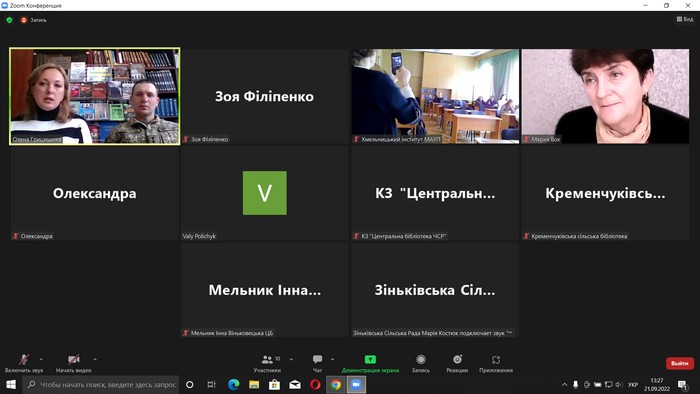The height and width of the screenshot is (394, 700).
Task: Expand audio options arrow beside microphone
Action: click(41, 359)
